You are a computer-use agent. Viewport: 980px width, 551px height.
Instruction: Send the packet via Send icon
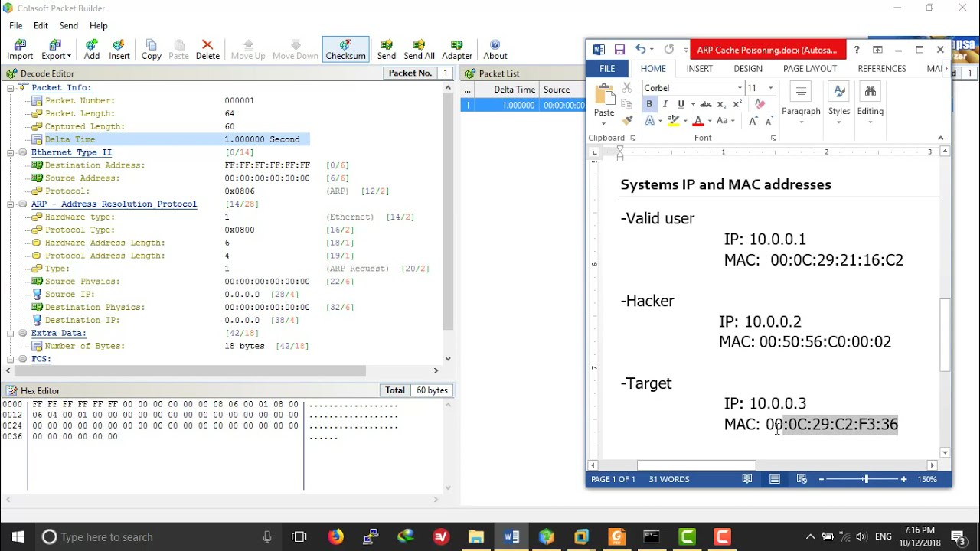(x=387, y=50)
